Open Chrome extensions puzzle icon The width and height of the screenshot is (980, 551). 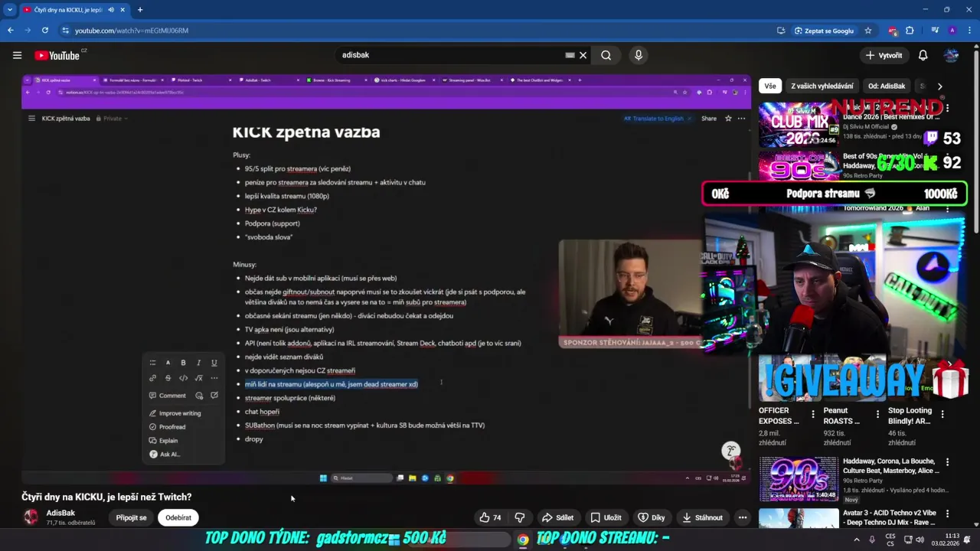pos(910,31)
